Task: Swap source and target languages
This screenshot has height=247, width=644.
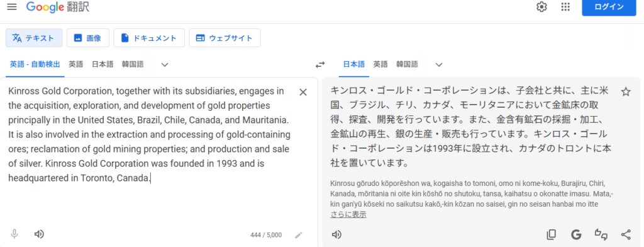Action: [320, 65]
